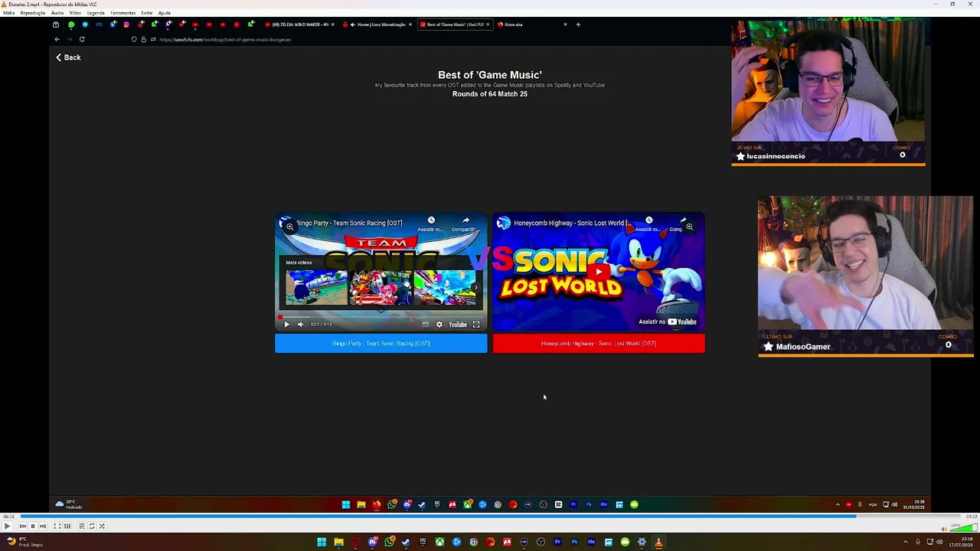Image resolution: width=980 pixels, height=551 pixels.
Task: Click the VLC seek bar timeline
Action: (490, 517)
